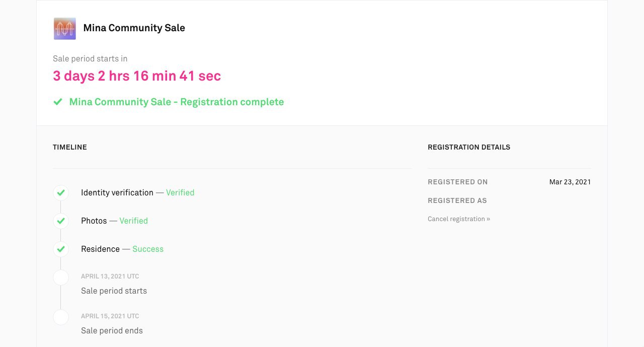Select the Registration complete status text

(176, 102)
